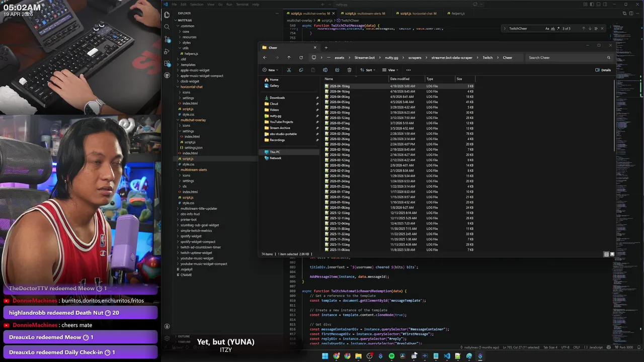Open Downloads in quick access
The width and height of the screenshot is (644, 362).
tap(277, 98)
